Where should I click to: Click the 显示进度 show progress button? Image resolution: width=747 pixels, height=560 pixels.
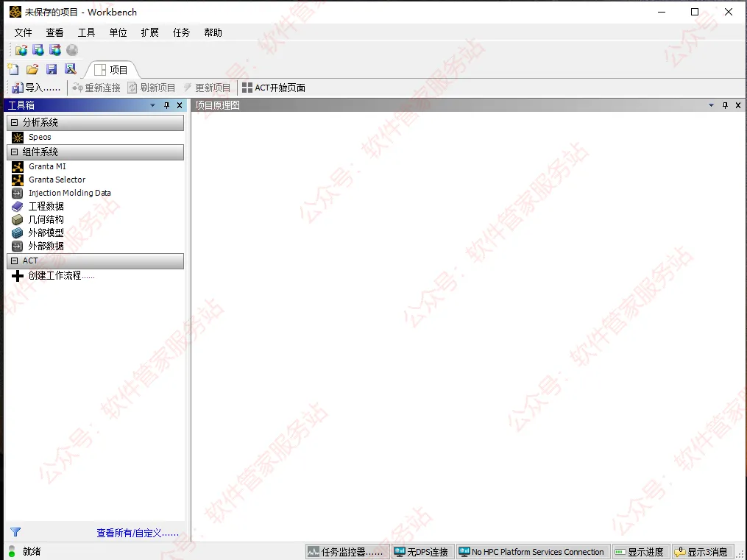(x=640, y=552)
